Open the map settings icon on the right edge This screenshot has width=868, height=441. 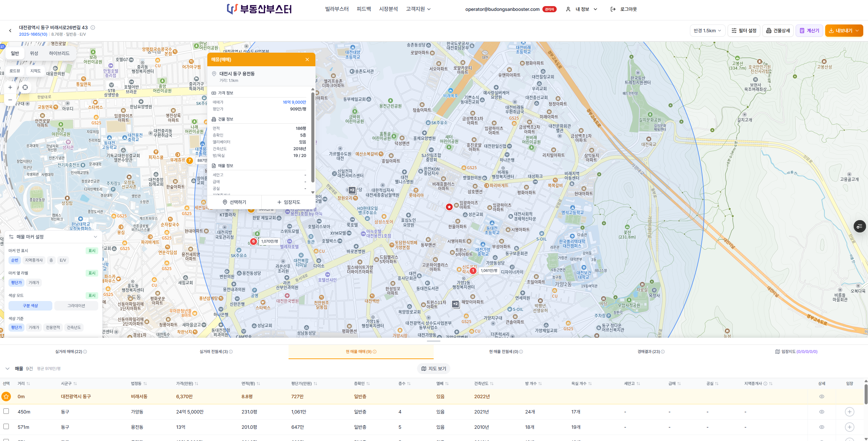[x=859, y=226]
